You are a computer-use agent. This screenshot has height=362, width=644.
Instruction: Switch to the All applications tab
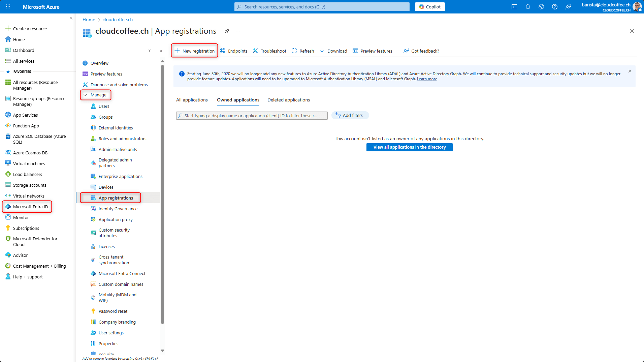point(192,100)
